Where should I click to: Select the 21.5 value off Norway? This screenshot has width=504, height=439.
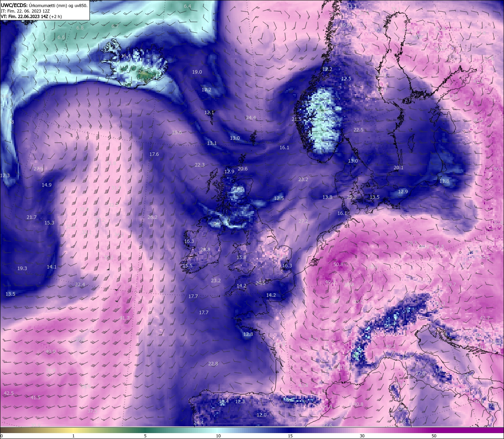pyautogui.click(x=296, y=119)
